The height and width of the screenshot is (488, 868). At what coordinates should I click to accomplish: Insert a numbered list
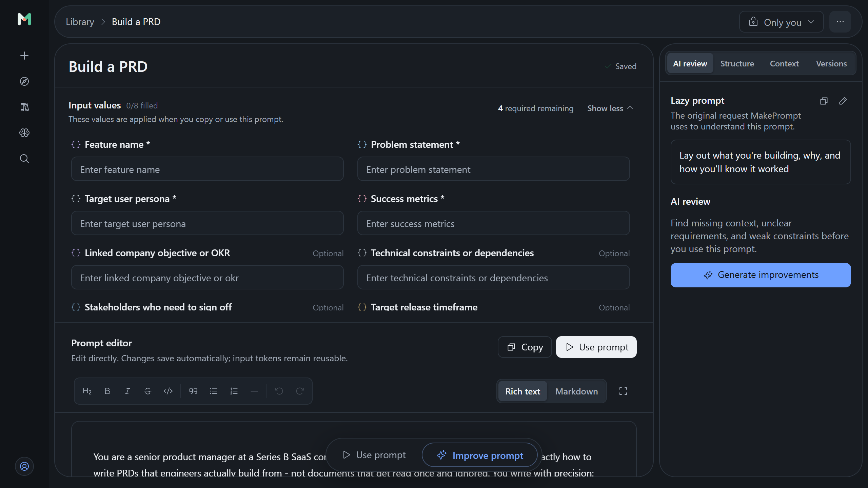pyautogui.click(x=234, y=391)
